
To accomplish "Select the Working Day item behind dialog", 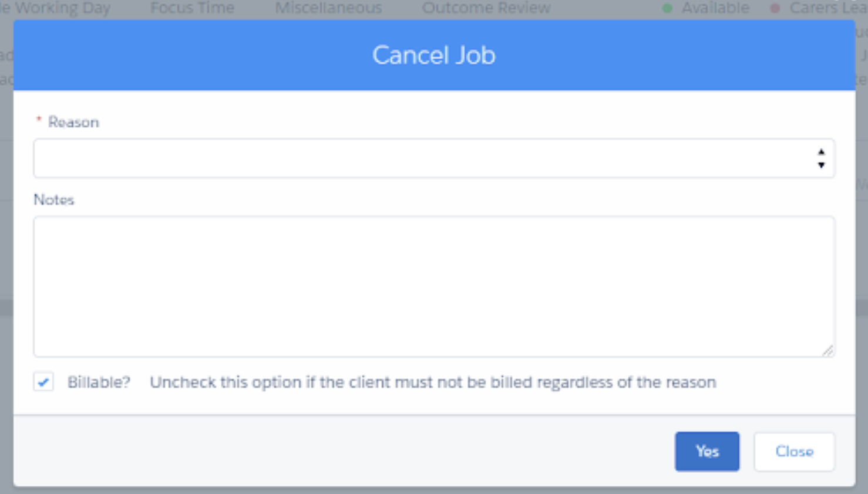I will pos(62,8).
